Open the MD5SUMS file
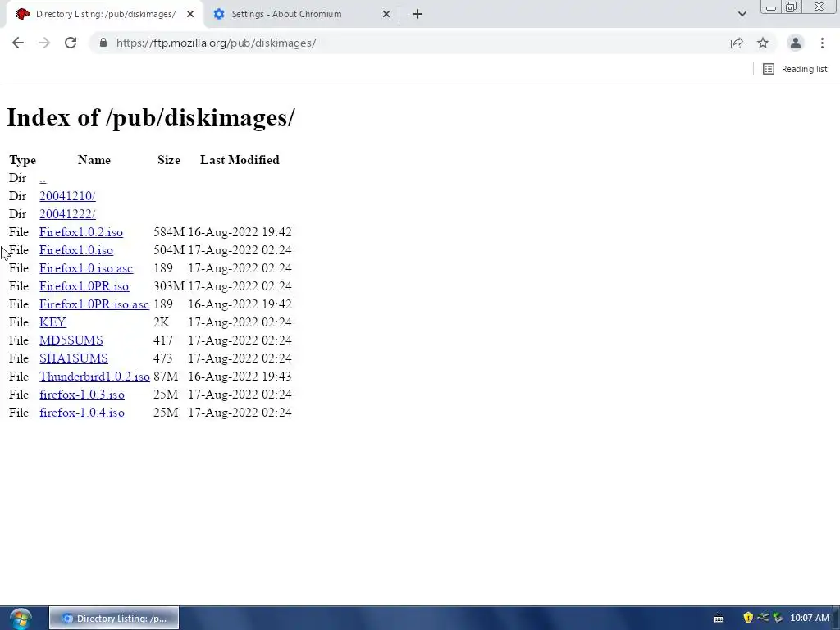 71,340
